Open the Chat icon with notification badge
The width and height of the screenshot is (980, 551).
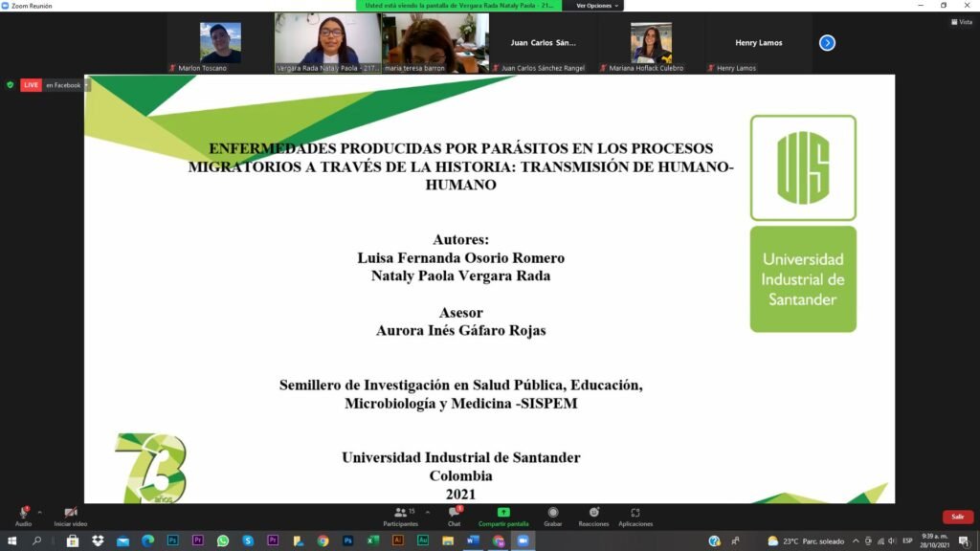(455, 517)
